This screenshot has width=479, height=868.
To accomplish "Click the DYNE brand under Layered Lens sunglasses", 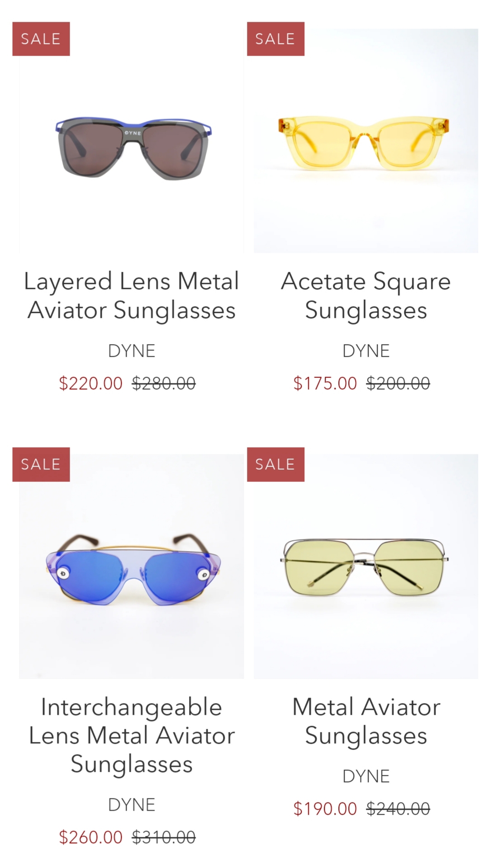I will [x=131, y=351].
